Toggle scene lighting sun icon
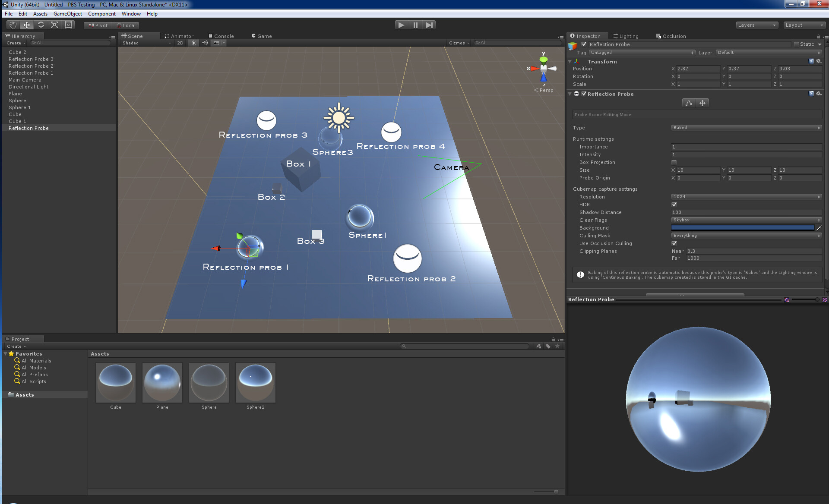Image resolution: width=829 pixels, height=504 pixels. [193, 43]
